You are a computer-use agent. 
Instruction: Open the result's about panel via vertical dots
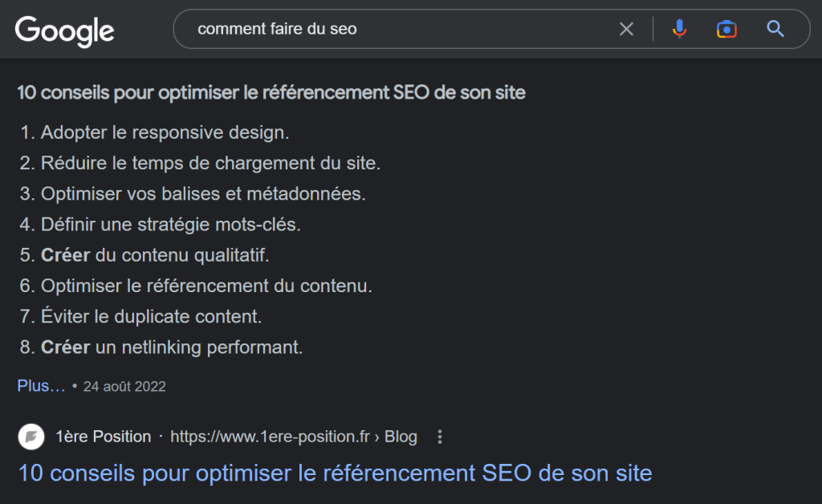pyautogui.click(x=440, y=437)
